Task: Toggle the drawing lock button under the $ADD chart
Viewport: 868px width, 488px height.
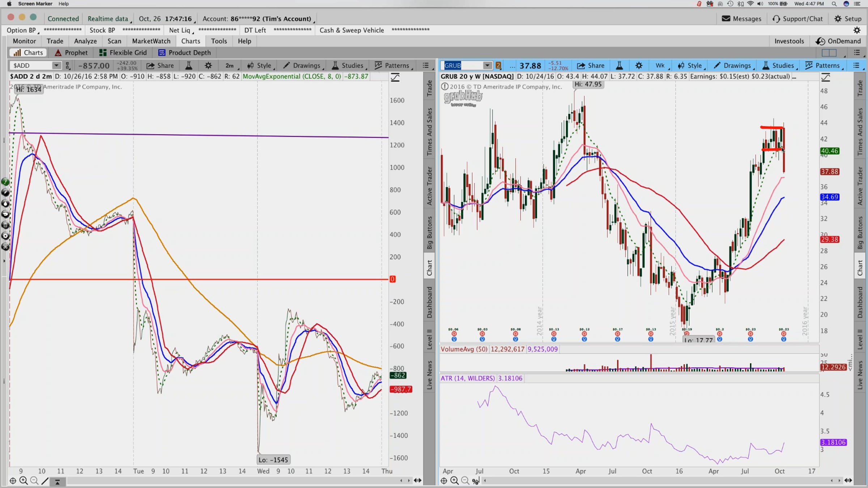Action: point(57,481)
